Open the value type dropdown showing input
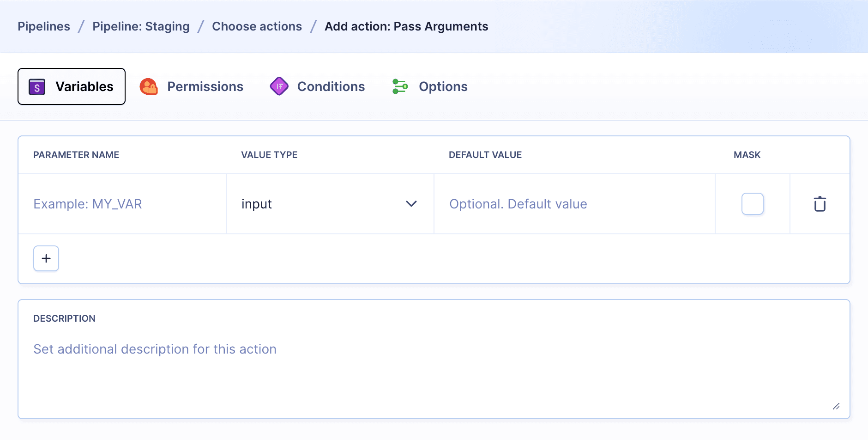The image size is (868, 440). [x=330, y=204]
